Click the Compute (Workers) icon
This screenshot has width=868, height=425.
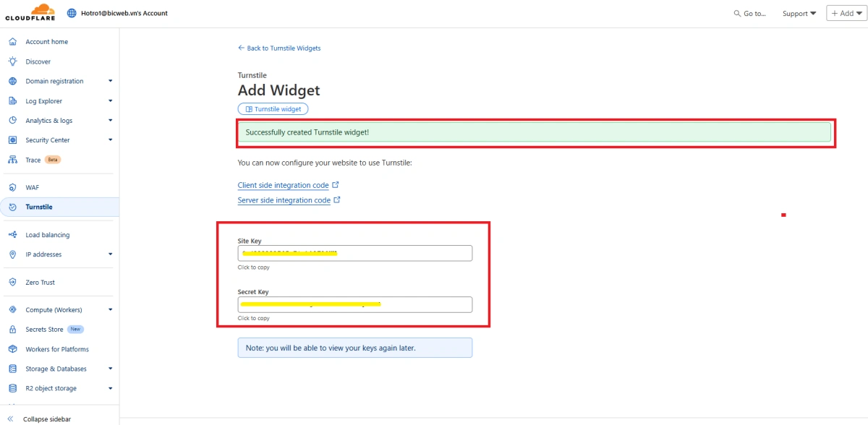[12, 310]
